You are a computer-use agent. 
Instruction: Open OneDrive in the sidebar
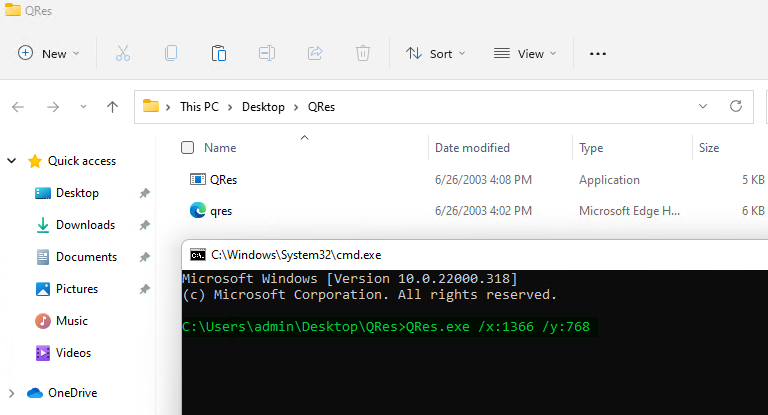coord(72,393)
